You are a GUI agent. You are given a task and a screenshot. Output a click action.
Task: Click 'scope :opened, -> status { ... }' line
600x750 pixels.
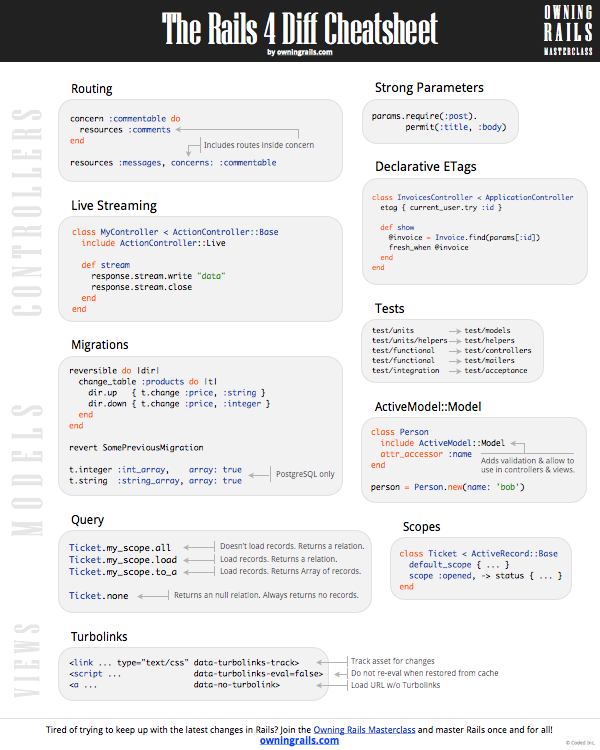(x=485, y=576)
